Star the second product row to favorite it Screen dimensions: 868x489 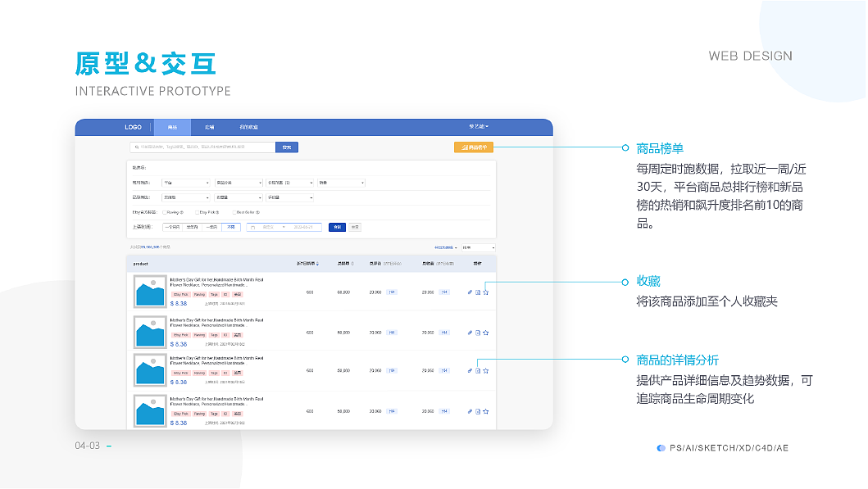pyautogui.click(x=485, y=333)
